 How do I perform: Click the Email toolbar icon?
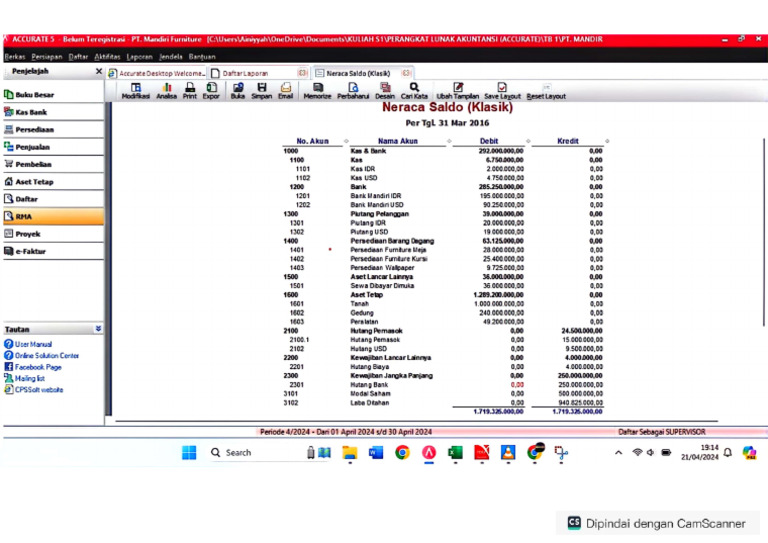(285, 91)
